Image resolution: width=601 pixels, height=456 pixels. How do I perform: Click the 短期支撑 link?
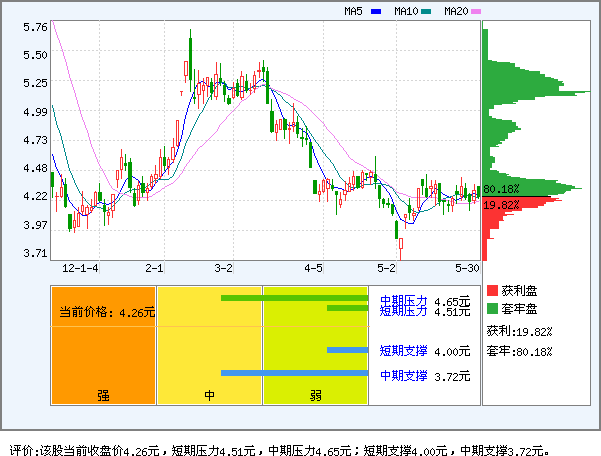click(403, 351)
